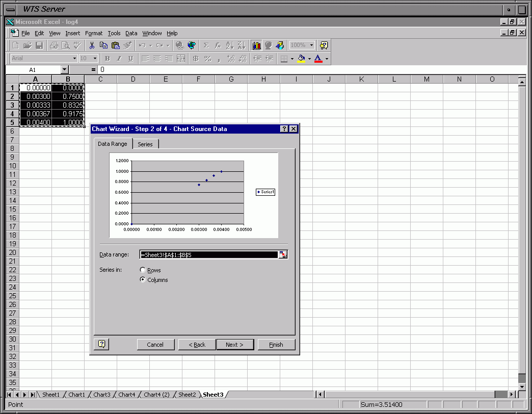Click the AutoSum sigma icon
The image size is (532, 414).
click(x=206, y=45)
